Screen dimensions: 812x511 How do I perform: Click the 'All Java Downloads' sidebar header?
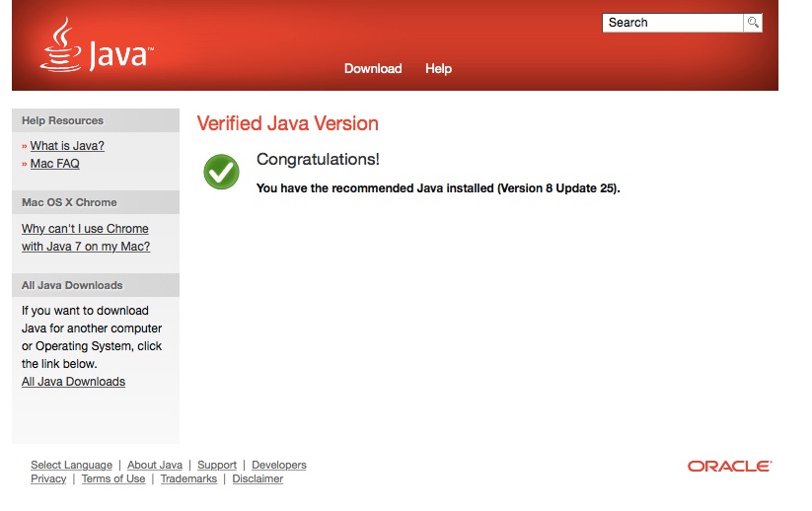pyautogui.click(x=96, y=285)
